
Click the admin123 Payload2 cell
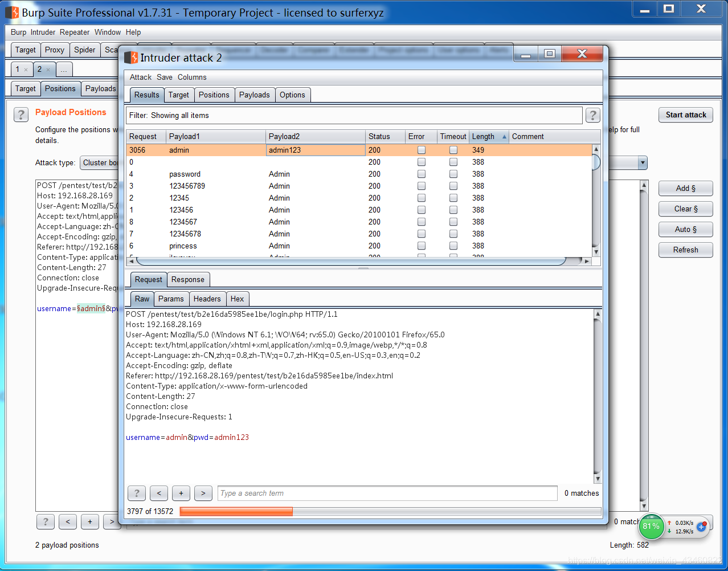pyautogui.click(x=316, y=150)
